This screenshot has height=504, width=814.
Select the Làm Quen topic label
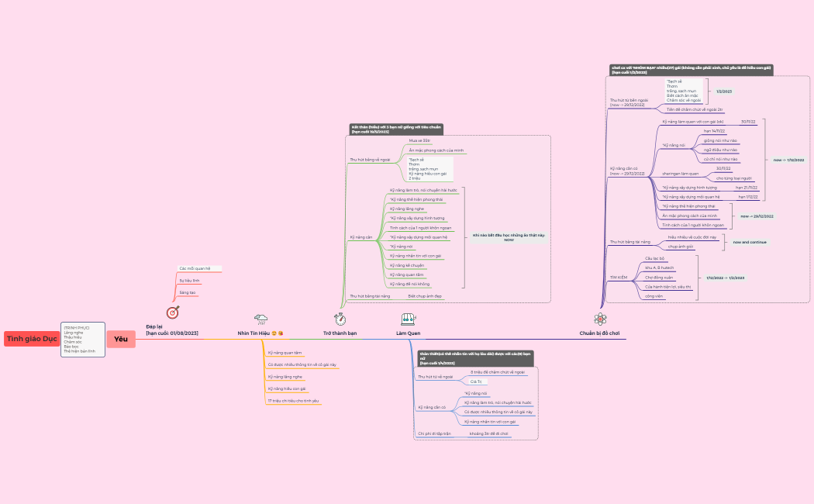(x=408, y=333)
